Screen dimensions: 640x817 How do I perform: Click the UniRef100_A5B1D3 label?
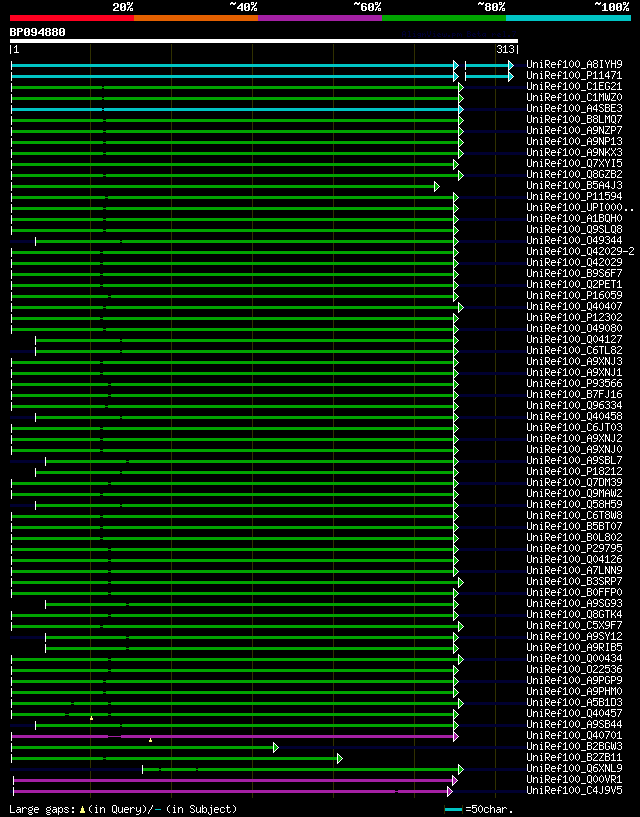(x=574, y=702)
